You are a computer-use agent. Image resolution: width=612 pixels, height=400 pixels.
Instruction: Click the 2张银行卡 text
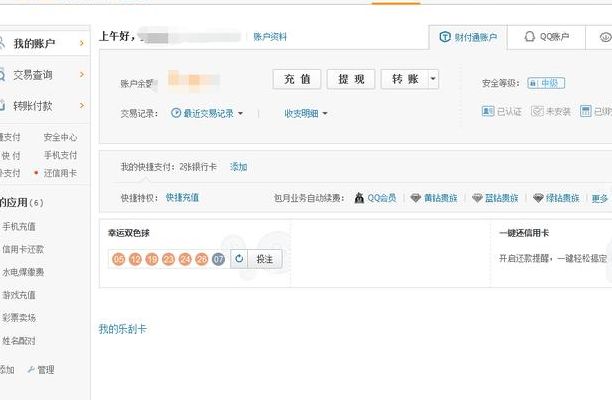198,167
